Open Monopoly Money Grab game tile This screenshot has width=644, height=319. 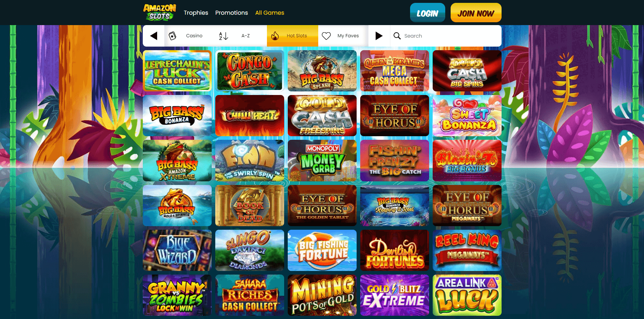[x=322, y=161]
